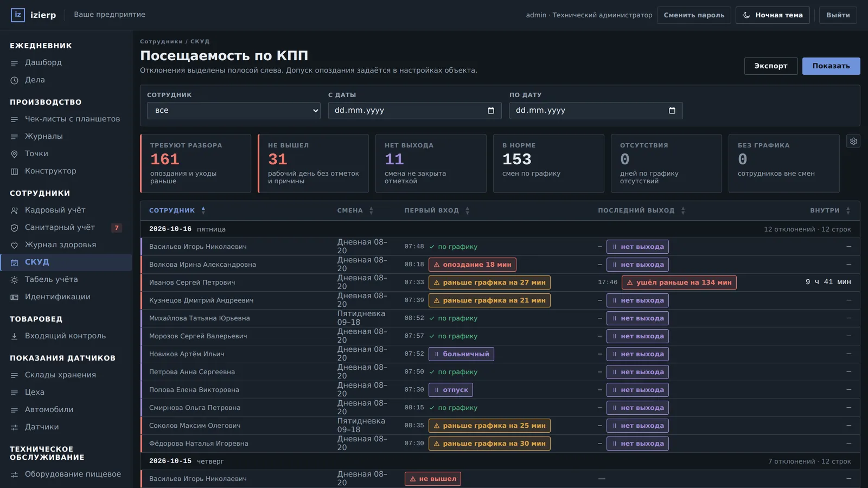Click the Сотрудники breadcrumb link

tap(161, 42)
